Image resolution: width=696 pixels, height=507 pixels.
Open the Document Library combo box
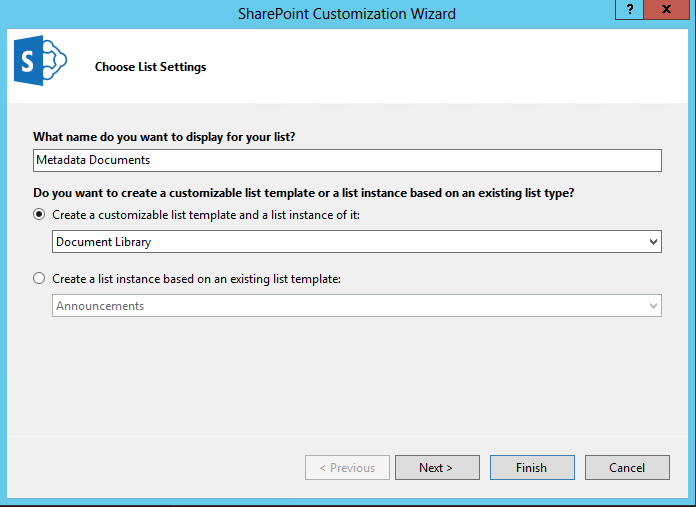[346, 242]
